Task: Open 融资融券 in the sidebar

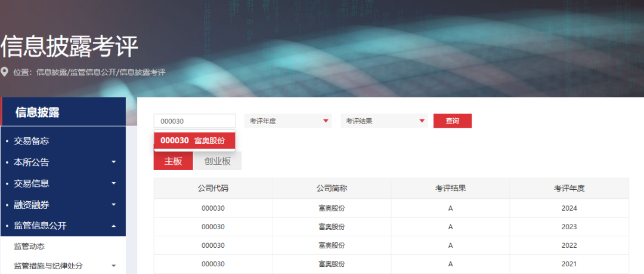Action: (31, 205)
